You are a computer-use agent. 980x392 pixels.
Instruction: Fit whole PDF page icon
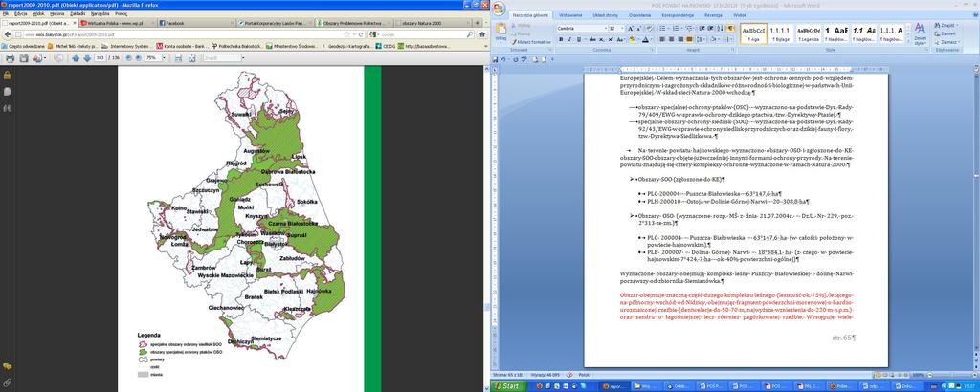pyautogui.click(x=191, y=58)
